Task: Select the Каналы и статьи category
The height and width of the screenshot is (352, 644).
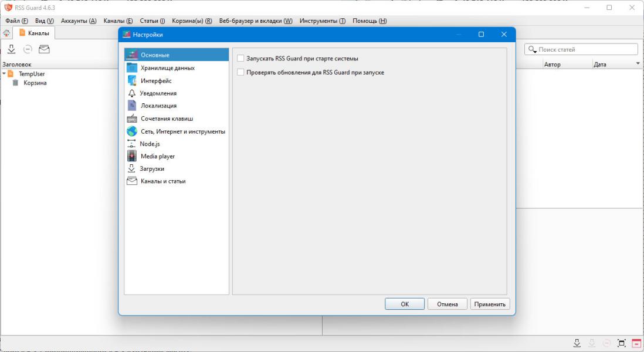Action: pos(176,181)
